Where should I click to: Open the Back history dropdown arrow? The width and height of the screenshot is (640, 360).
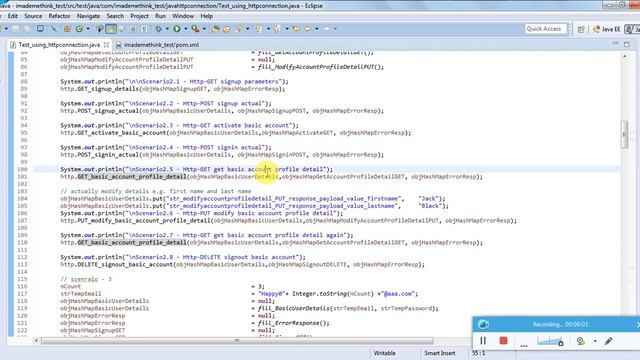coord(317,29)
